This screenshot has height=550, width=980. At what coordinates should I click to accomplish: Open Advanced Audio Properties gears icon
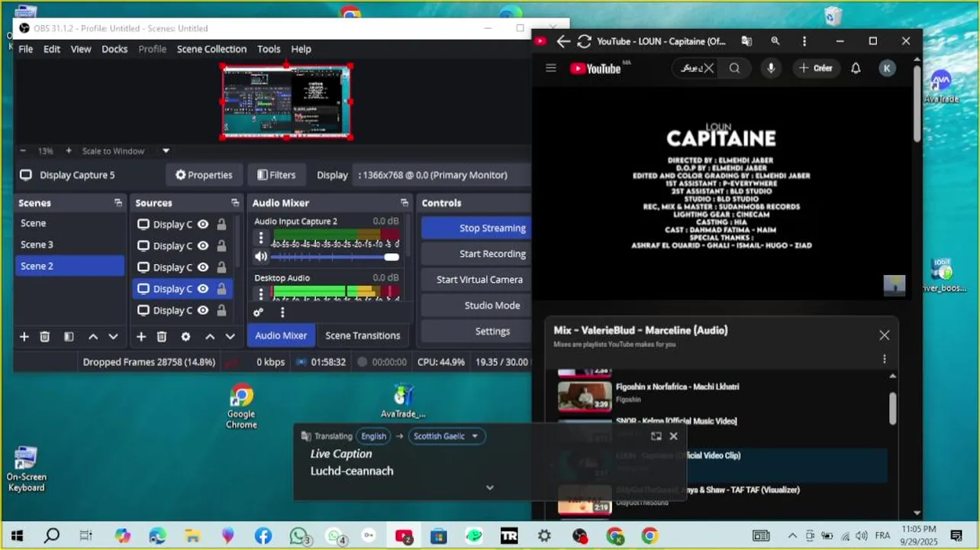(258, 312)
